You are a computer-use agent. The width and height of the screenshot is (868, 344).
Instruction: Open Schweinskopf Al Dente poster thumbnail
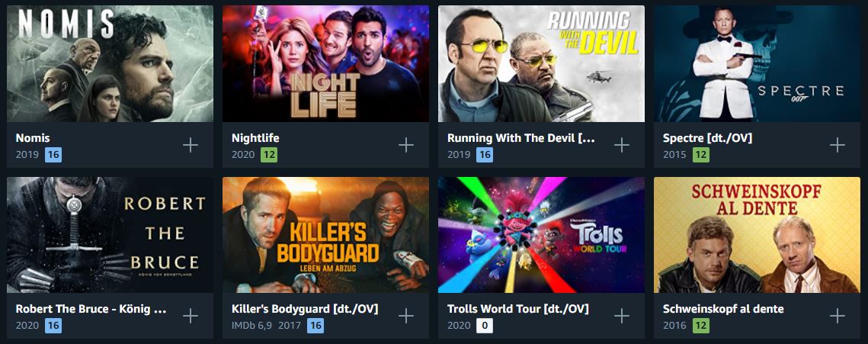click(x=757, y=235)
